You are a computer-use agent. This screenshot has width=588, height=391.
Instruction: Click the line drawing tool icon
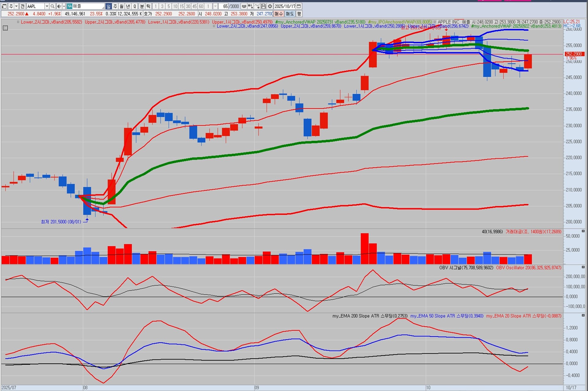tap(257, 6)
